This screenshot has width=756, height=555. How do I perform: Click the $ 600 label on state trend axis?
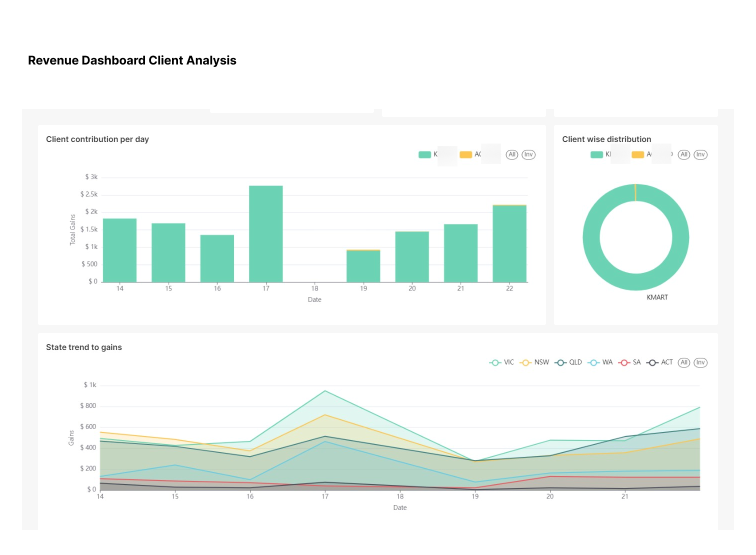coord(88,427)
